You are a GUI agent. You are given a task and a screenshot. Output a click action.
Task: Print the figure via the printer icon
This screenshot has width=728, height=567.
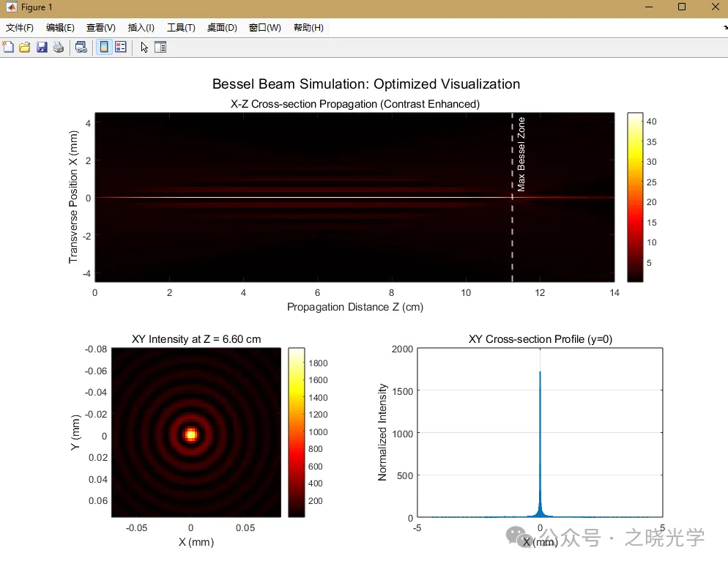click(58, 48)
